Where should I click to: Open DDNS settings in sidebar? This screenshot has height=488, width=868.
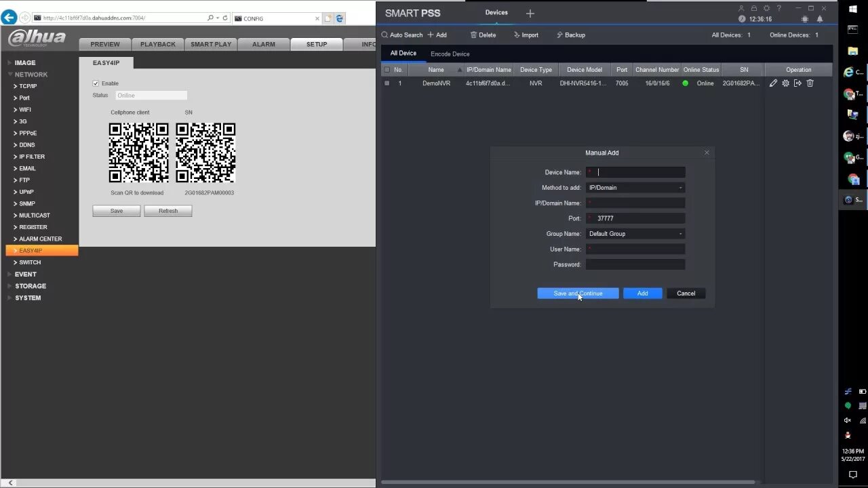(27, 145)
